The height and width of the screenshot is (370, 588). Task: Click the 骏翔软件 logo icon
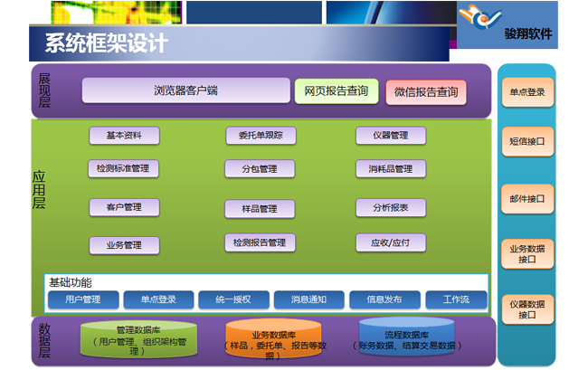(x=478, y=17)
